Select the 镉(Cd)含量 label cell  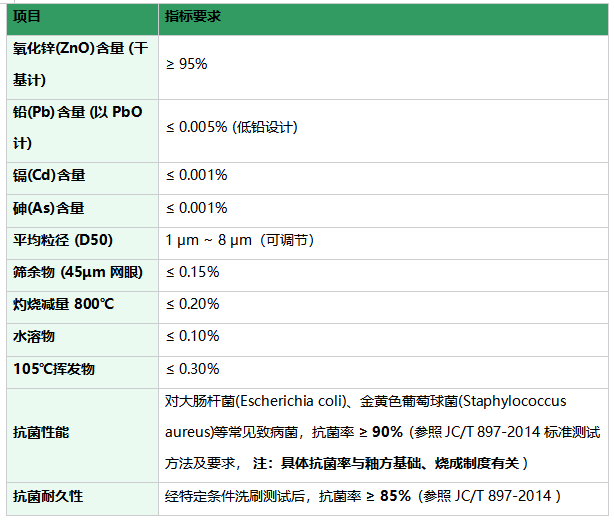click(x=83, y=178)
